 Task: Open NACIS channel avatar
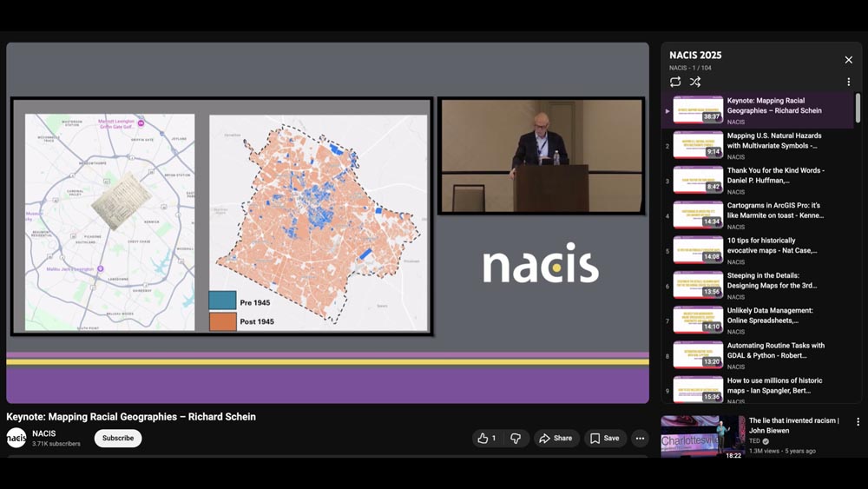[x=16, y=439]
